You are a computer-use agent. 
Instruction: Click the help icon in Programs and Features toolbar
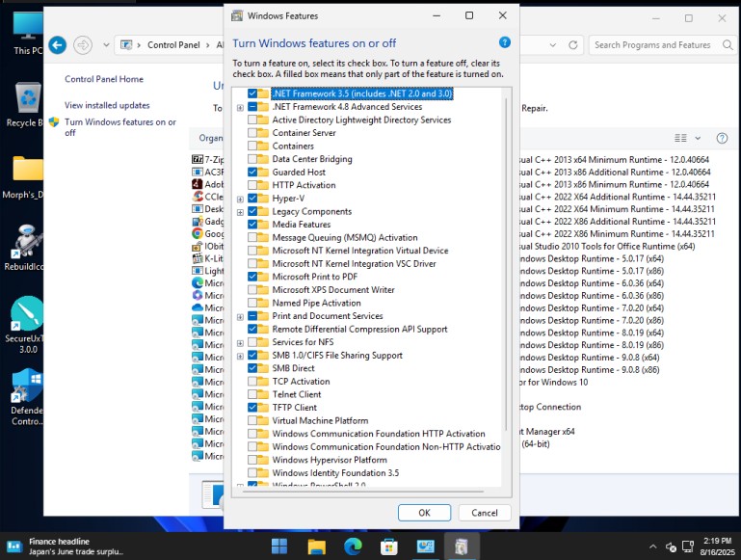pos(722,138)
